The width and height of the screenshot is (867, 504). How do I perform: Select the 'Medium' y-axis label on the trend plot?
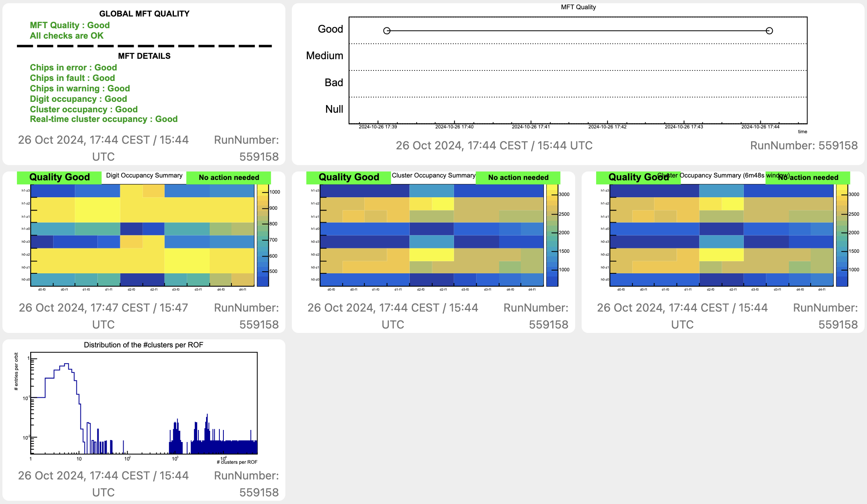point(324,56)
